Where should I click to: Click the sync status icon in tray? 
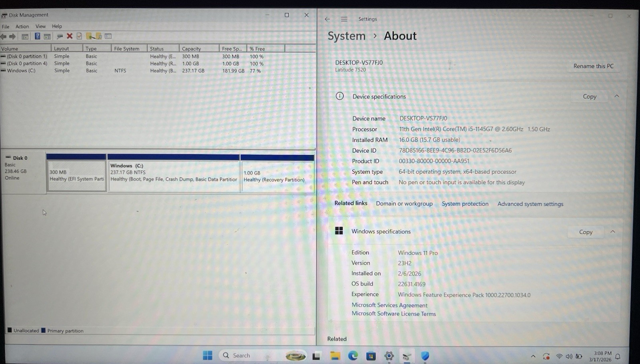[546, 356]
